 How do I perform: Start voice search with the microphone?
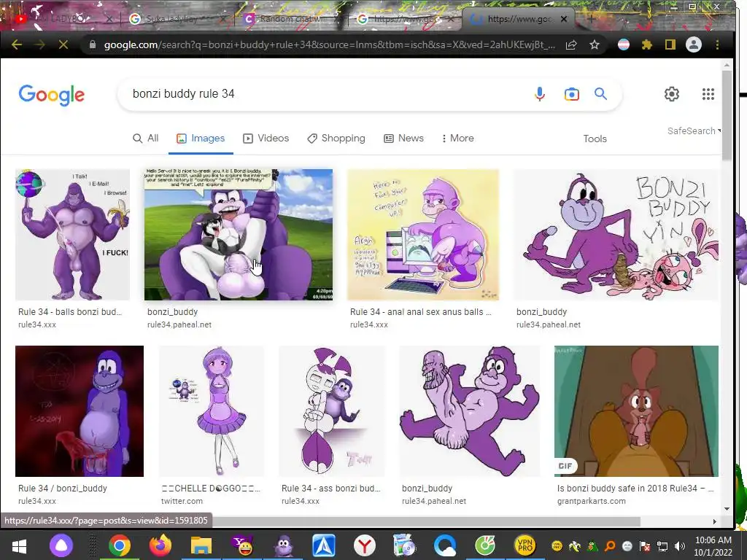[539, 94]
